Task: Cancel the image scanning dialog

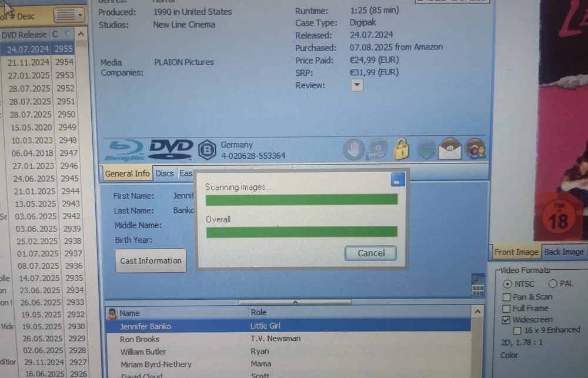Action: (x=371, y=253)
